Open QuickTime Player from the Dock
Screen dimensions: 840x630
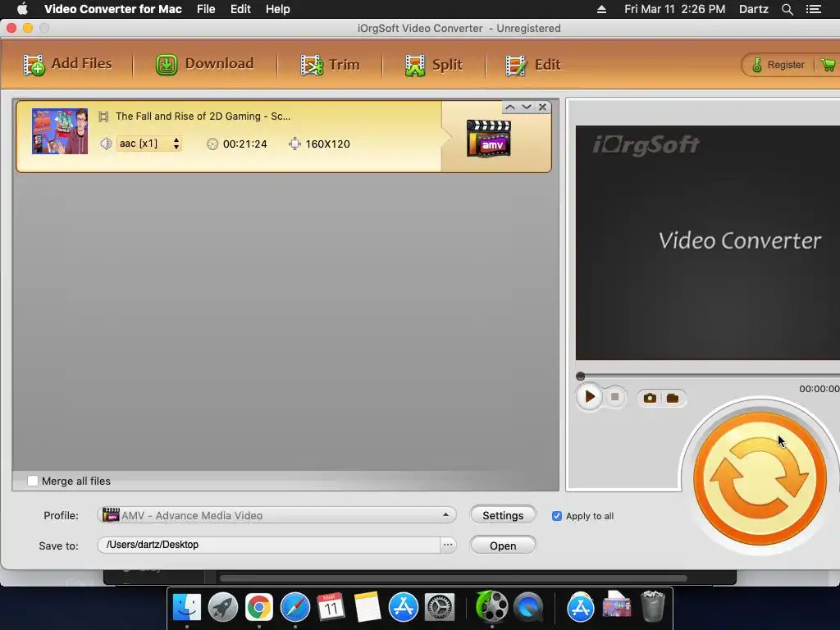point(528,607)
